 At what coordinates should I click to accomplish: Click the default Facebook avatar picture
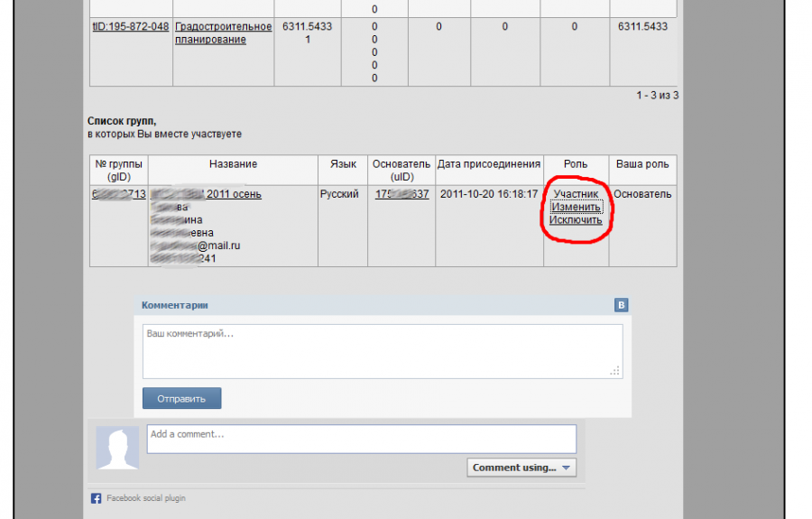[x=117, y=448]
